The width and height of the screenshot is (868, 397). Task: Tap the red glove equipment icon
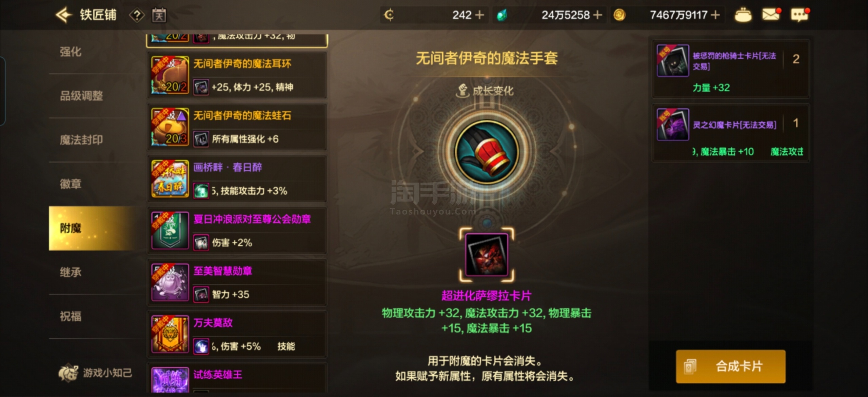(487, 152)
